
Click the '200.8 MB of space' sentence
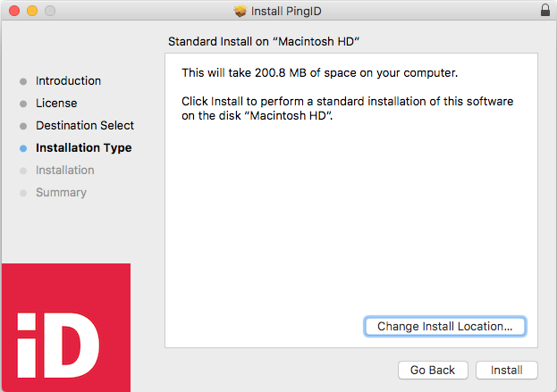point(320,72)
